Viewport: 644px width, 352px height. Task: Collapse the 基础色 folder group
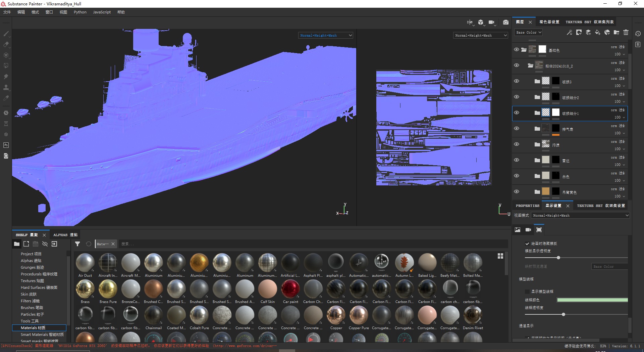point(524,50)
